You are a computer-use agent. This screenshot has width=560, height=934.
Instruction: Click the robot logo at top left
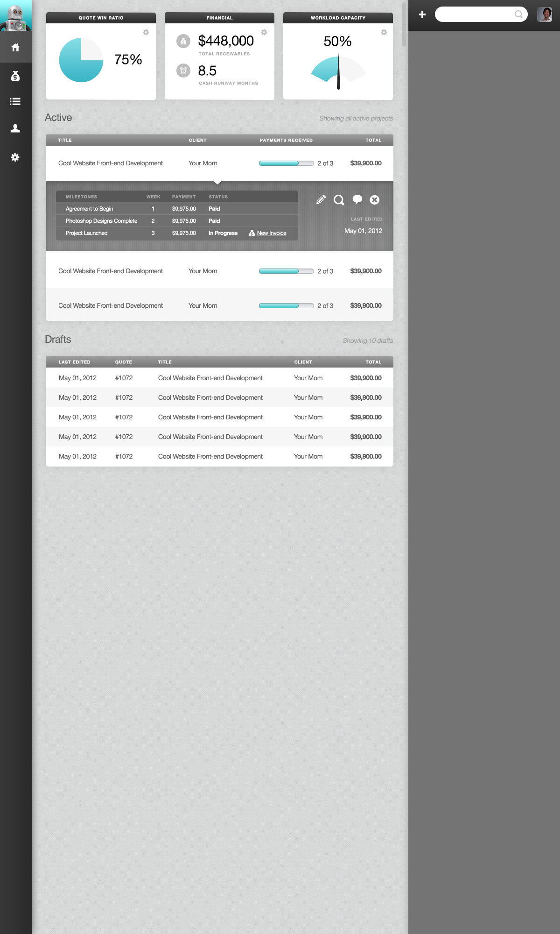[x=16, y=16]
